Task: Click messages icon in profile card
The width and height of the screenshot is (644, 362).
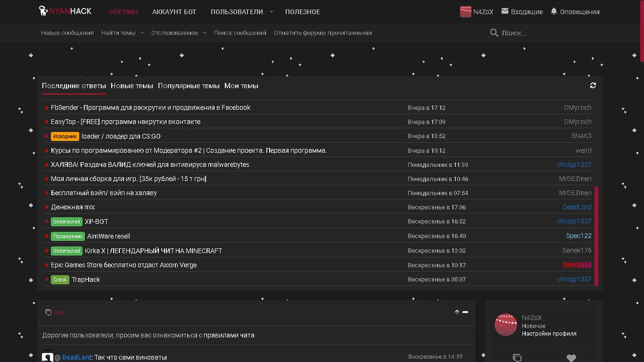Action: coord(517,357)
